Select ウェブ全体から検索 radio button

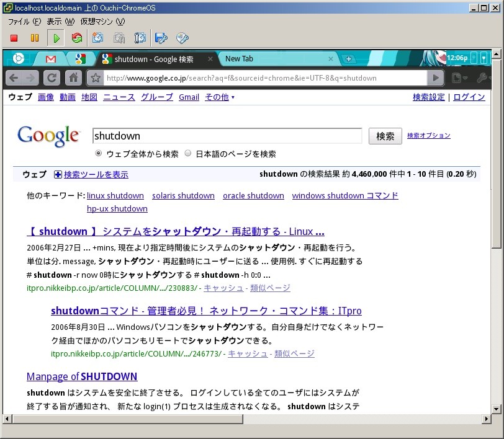(98, 154)
